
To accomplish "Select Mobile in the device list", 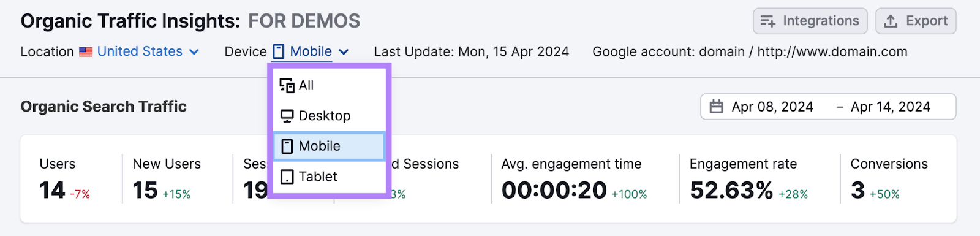I will coord(330,146).
